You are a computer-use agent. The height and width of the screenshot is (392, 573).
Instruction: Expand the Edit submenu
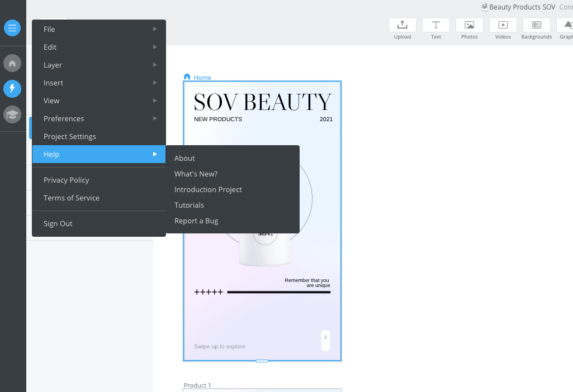[99, 47]
